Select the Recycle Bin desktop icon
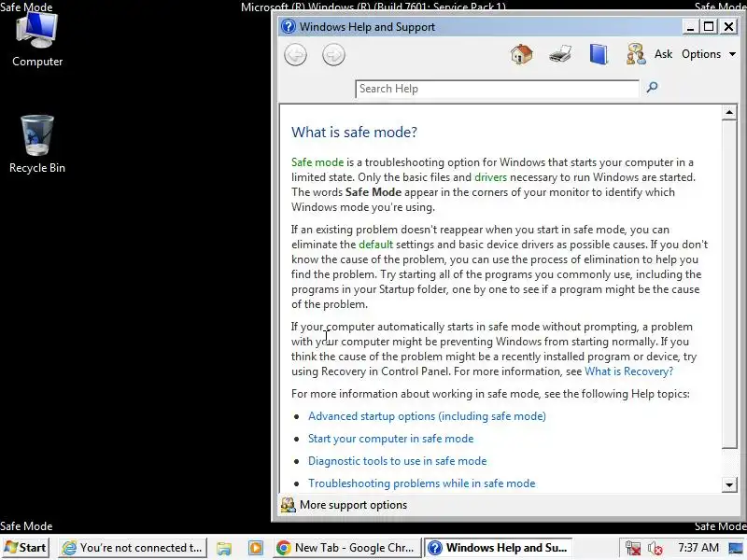Image resolution: width=747 pixels, height=560 pixels. click(37, 145)
